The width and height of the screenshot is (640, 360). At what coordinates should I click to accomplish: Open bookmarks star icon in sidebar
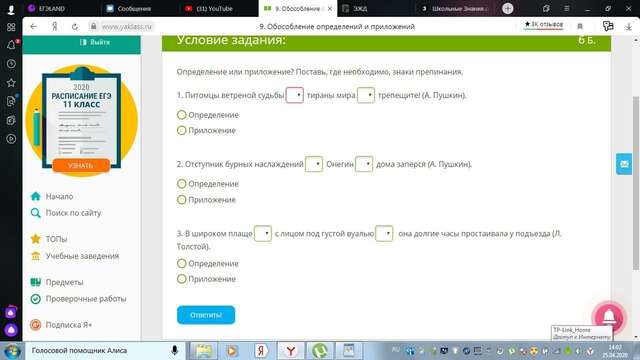(x=11, y=83)
